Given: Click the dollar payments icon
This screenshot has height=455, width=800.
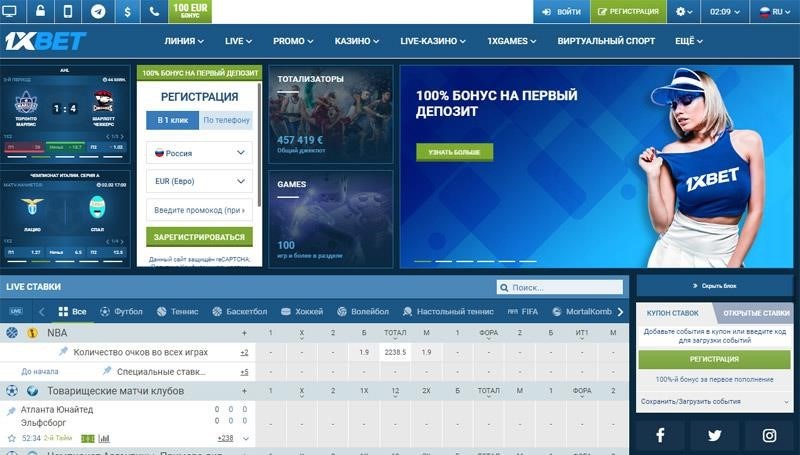Looking at the screenshot, I should point(128,11).
